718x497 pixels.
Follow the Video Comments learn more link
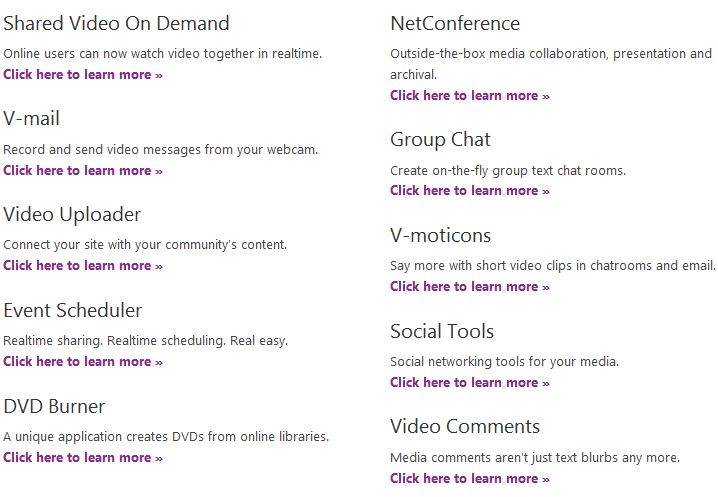click(470, 479)
